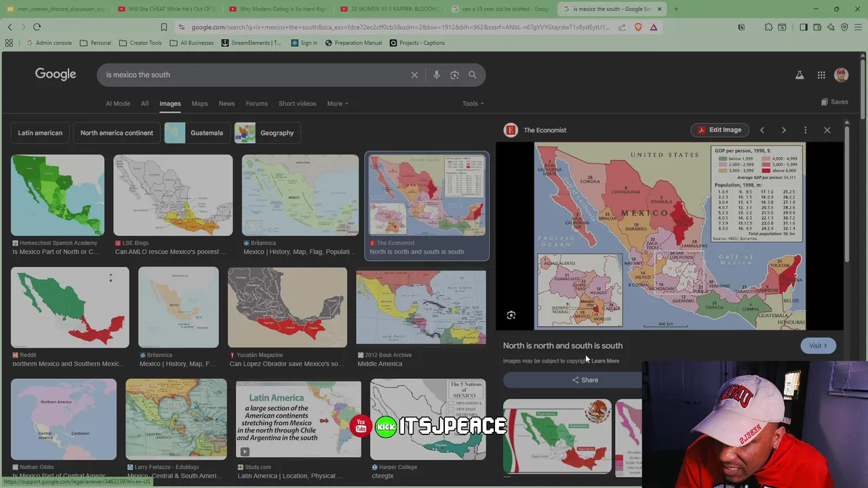The image size is (868, 488).
Task: Open the LSE Blogs map thumbnail
Action: 173,195
